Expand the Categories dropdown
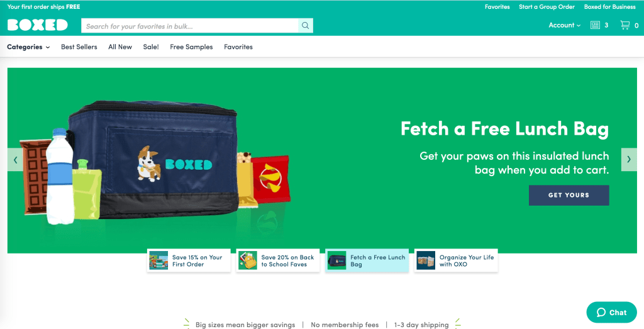 tap(28, 47)
